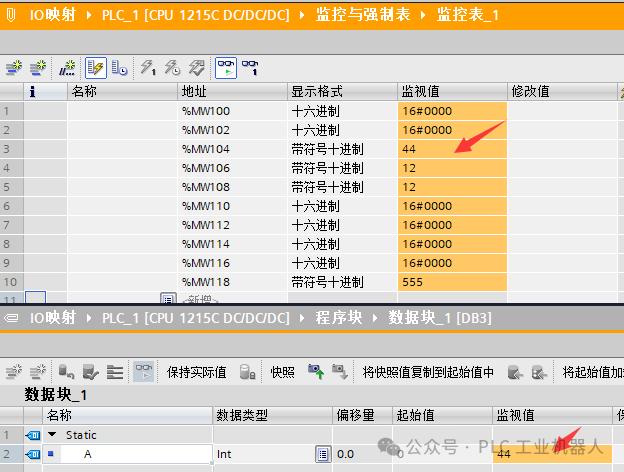Click the info "i" column header
The height and width of the screenshot is (472, 624).
click(x=45, y=92)
